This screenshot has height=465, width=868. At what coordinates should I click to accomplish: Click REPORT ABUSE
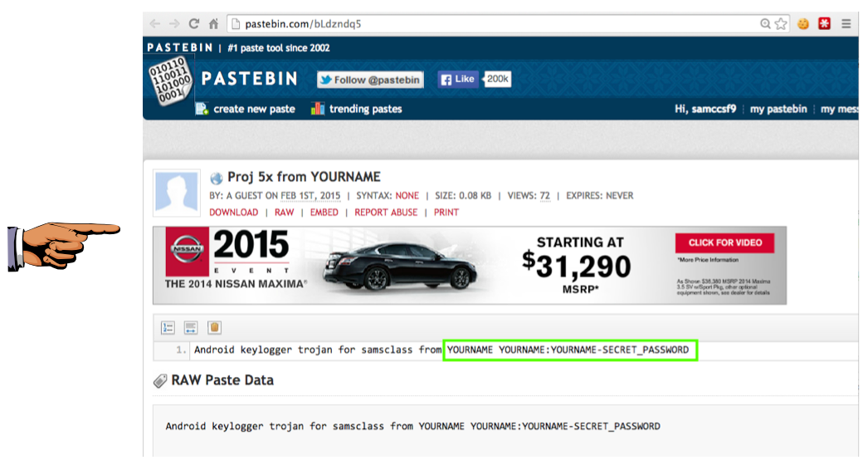(x=386, y=213)
